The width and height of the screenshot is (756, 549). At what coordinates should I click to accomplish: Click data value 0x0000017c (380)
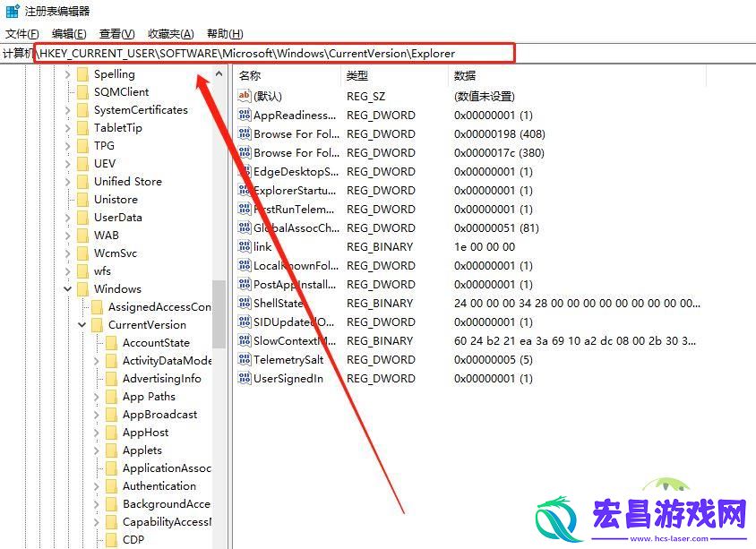click(499, 153)
